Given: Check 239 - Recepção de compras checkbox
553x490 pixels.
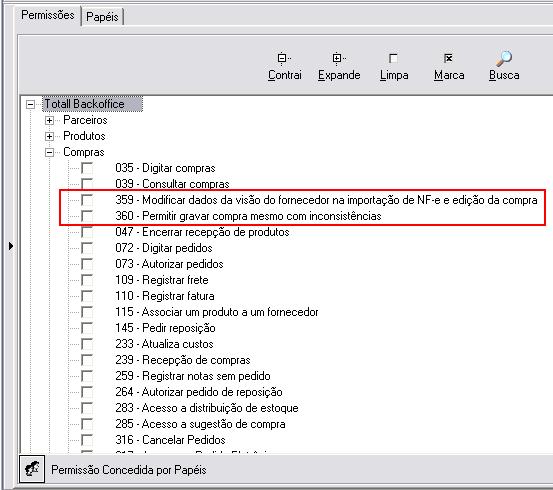Looking at the screenshot, I should coord(87,360).
